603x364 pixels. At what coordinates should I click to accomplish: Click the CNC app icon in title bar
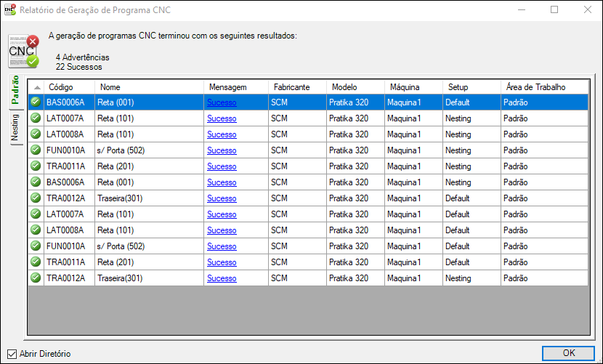click(10, 9)
